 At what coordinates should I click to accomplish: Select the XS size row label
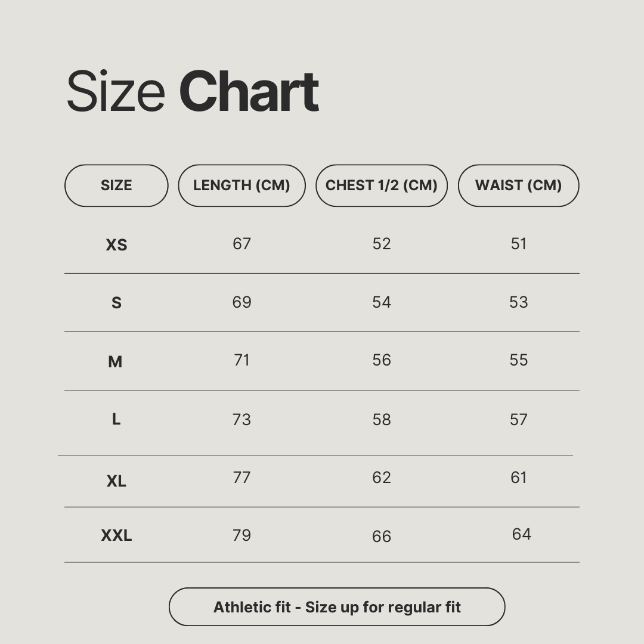pos(116,245)
